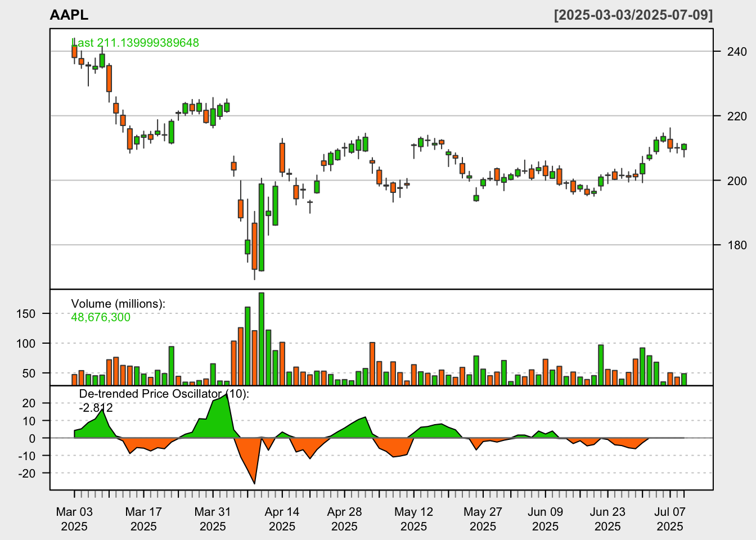This screenshot has width=756, height=540.
Task: Click the Volume (millions) label
Action: tap(118, 304)
